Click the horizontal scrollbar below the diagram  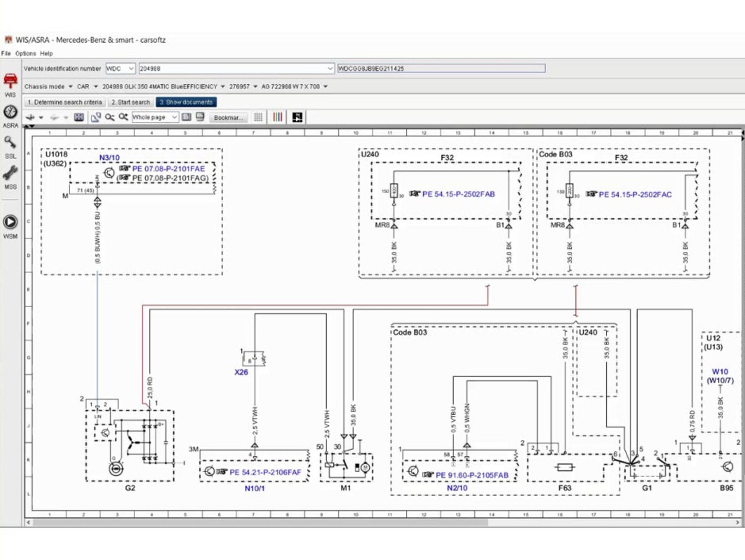(x=258, y=522)
